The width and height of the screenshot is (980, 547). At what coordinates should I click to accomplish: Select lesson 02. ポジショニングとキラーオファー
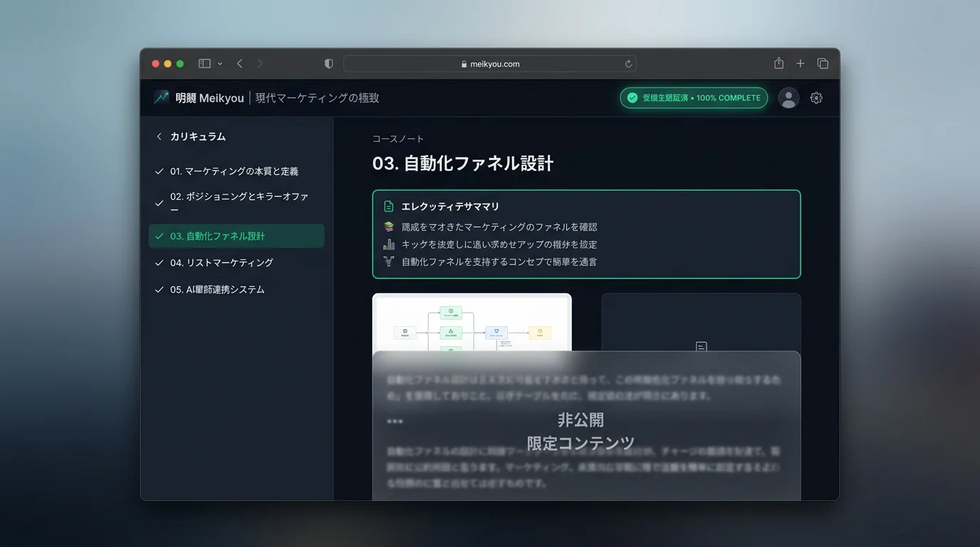(236, 203)
